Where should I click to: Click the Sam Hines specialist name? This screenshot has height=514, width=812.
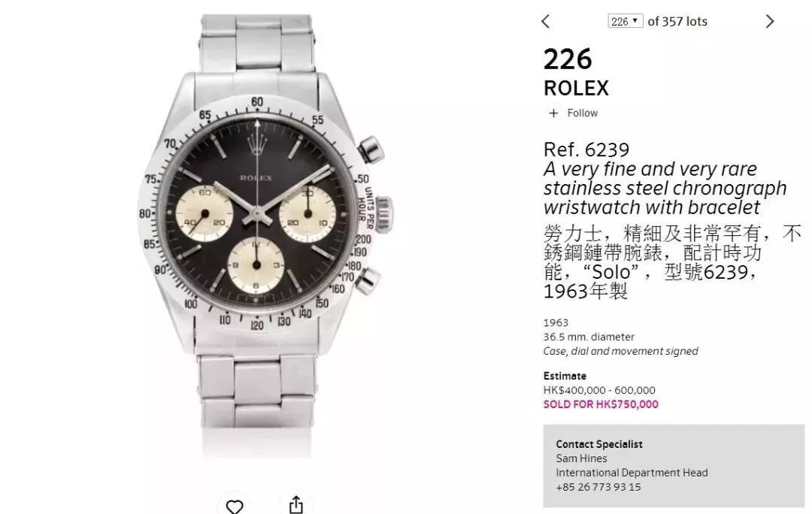[581, 458]
